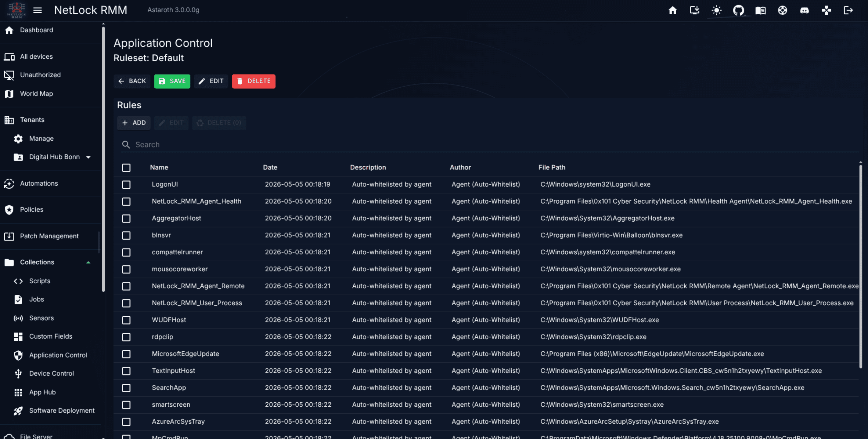The width and height of the screenshot is (868, 439).
Task: Click the red DELETE ruleset button
Action: coord(254,81)
